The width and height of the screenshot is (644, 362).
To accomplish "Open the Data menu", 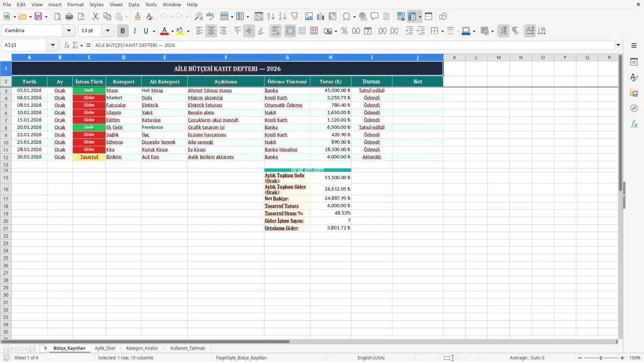I will click(x=134, y=4).
